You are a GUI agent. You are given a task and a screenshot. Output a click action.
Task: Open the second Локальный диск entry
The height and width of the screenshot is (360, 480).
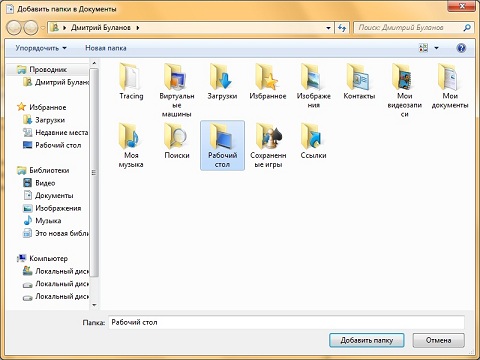[x=55, y=284]
